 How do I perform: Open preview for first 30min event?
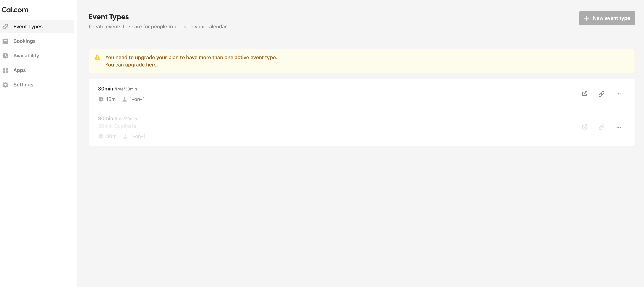[584, 94]
